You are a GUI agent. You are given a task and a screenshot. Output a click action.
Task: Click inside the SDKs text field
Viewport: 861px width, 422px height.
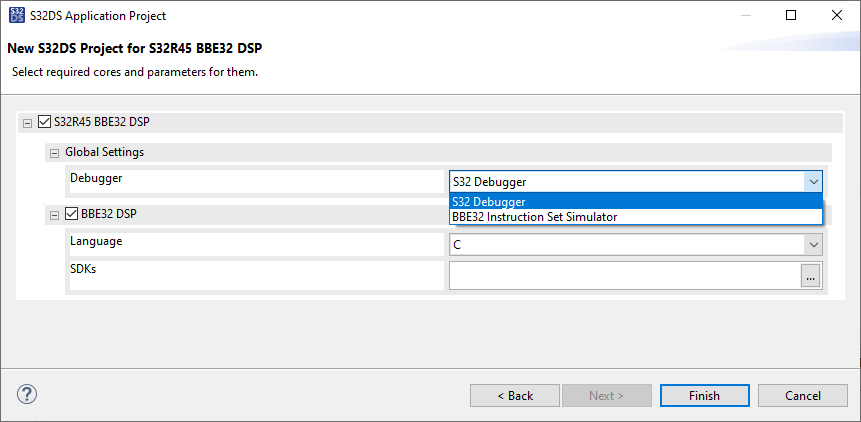coord(623,276)
